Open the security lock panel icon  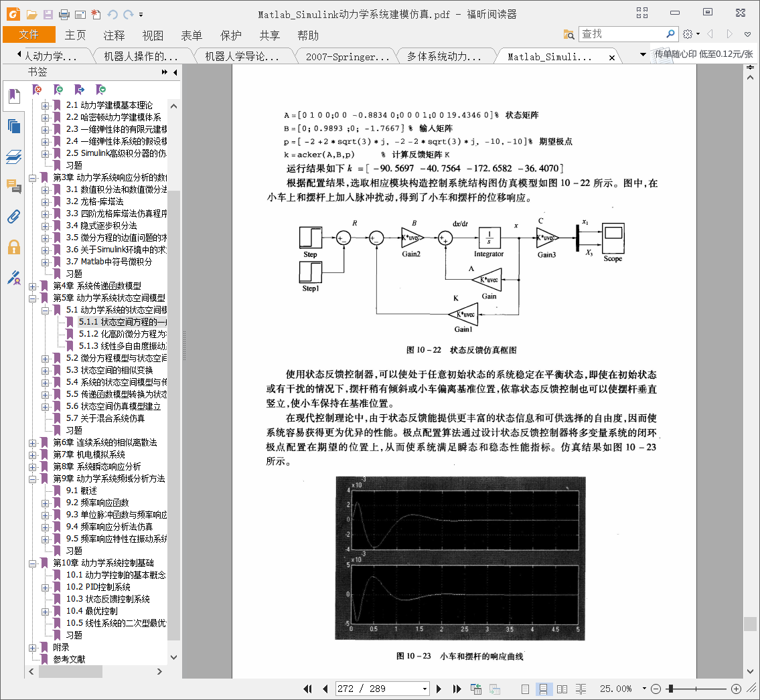tap(14, 247)
